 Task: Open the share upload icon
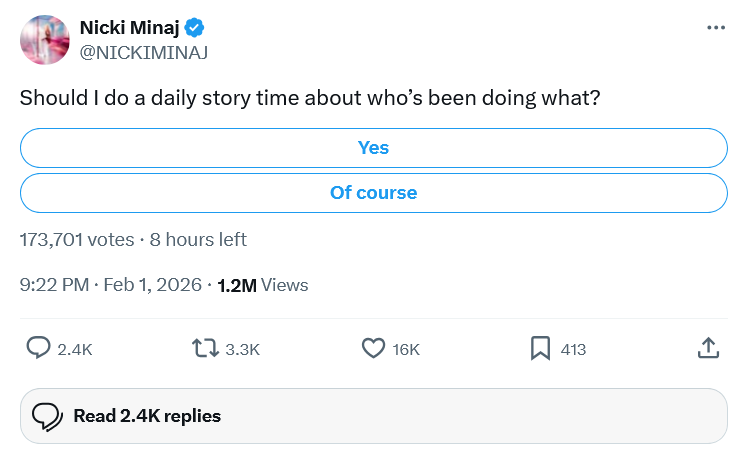707,348
